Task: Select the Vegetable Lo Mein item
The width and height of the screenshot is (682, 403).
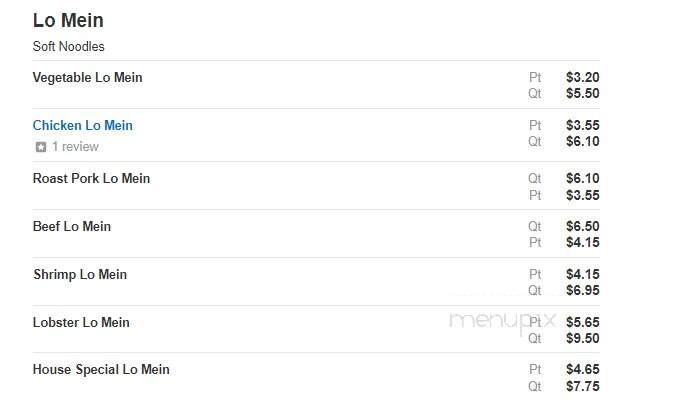Action: coord(87,77)
